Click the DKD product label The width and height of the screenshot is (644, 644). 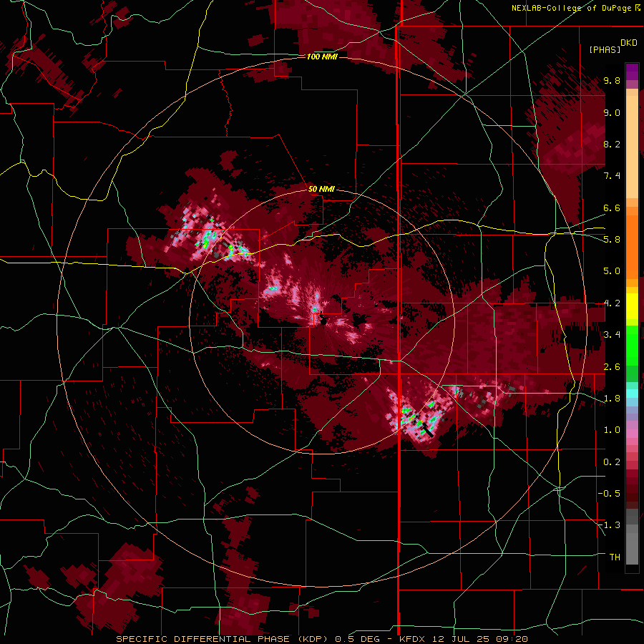pos(628,42)
